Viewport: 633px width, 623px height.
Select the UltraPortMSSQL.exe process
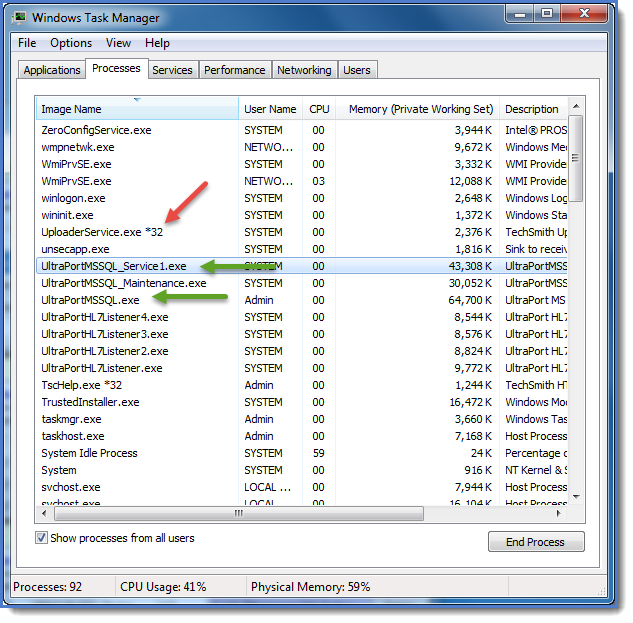click(x=302, y=300)
